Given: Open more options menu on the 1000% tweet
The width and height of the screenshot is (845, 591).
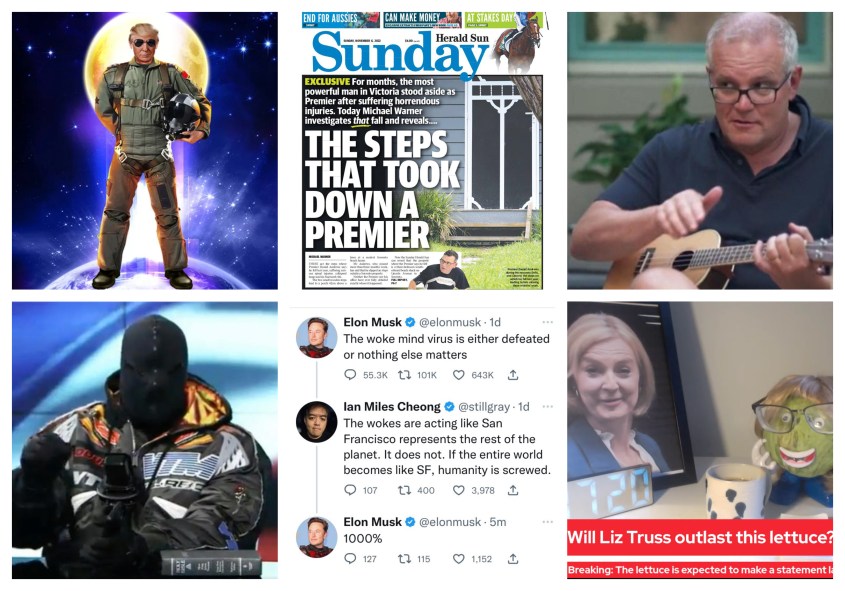Looking at the screenshot, I should click(x=548, y=522).
